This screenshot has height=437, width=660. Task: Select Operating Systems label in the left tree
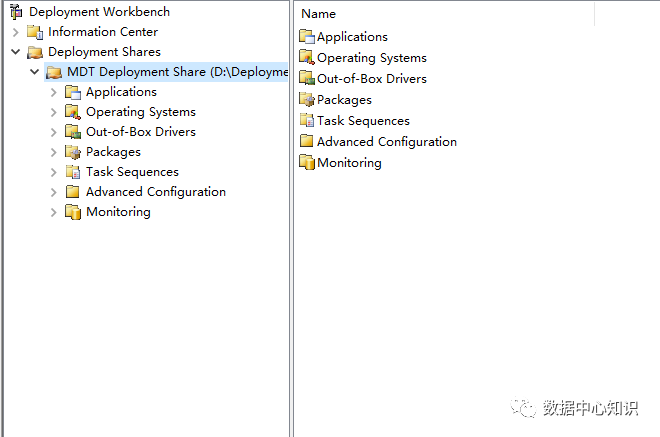coord(141,112)
